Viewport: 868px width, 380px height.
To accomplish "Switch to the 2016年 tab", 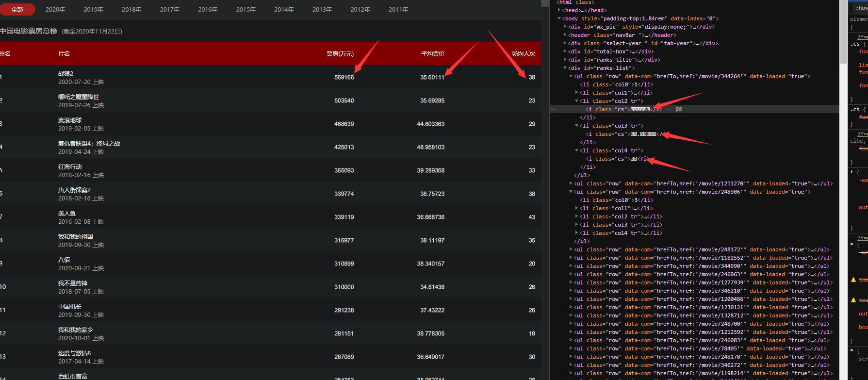I will click(208, 9).
